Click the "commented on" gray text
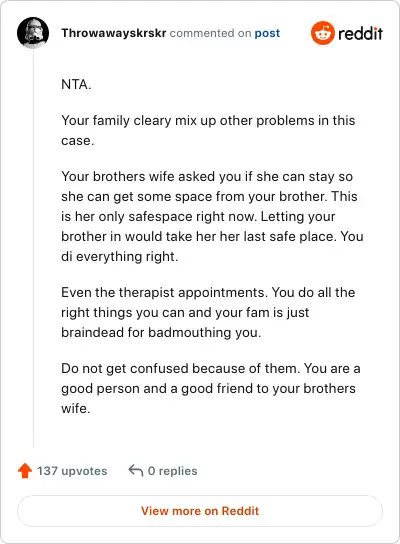This screenshot has height=544, width=400. pos(210,33)
